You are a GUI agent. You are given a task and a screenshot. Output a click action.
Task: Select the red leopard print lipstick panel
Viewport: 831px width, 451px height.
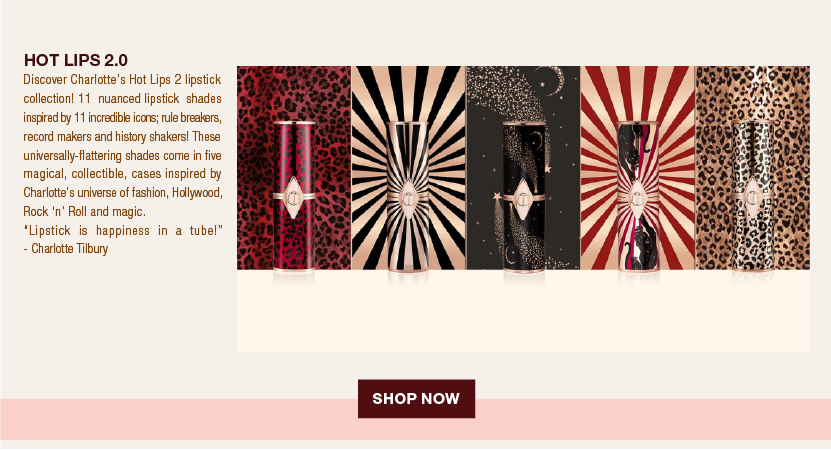(294, 168)
